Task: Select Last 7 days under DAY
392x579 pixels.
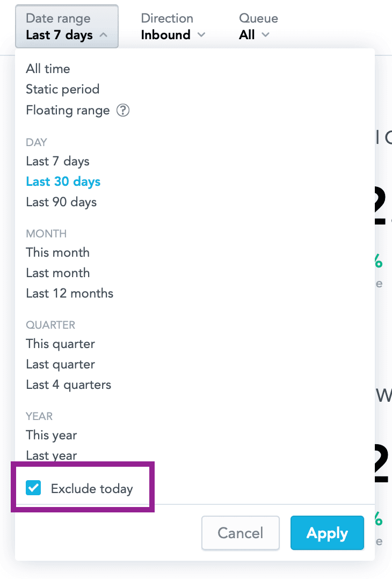Action: click(57, 161)
